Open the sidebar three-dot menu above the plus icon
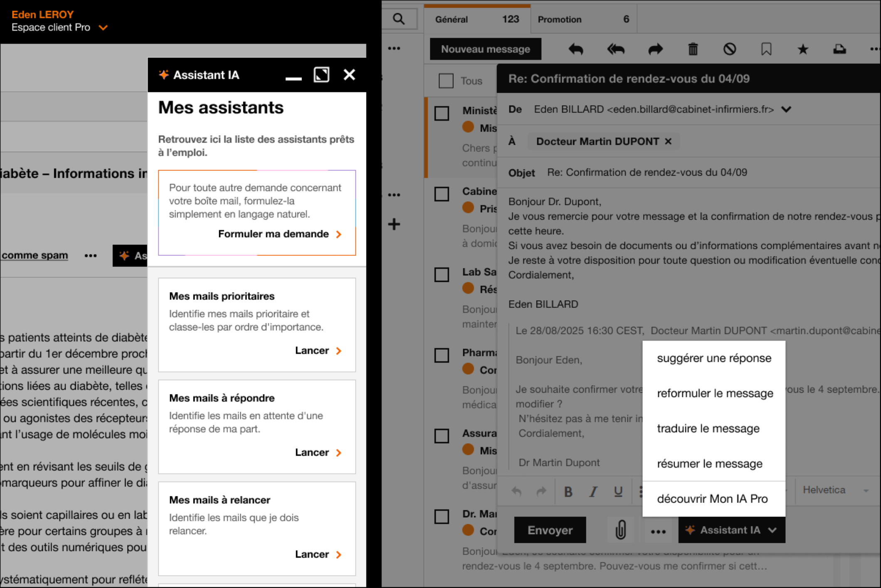Viewport: 881px width, 588px height. coord(394,195)
